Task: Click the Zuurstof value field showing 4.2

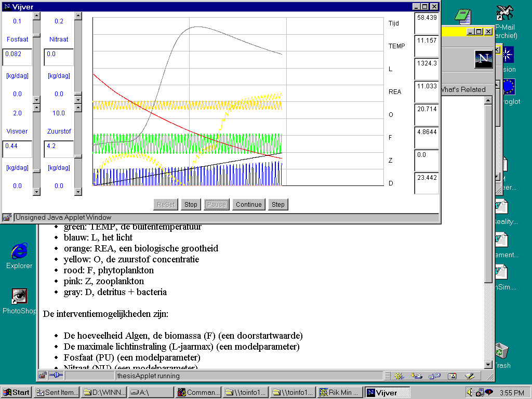Action: (59, 149)
